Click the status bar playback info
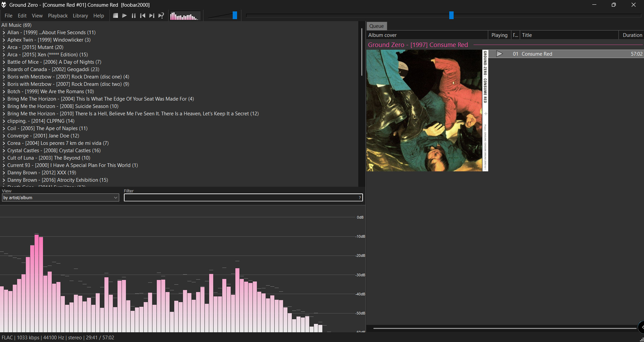Image resolution: width=644 pixels, height=342 pixels. point(58,338)
